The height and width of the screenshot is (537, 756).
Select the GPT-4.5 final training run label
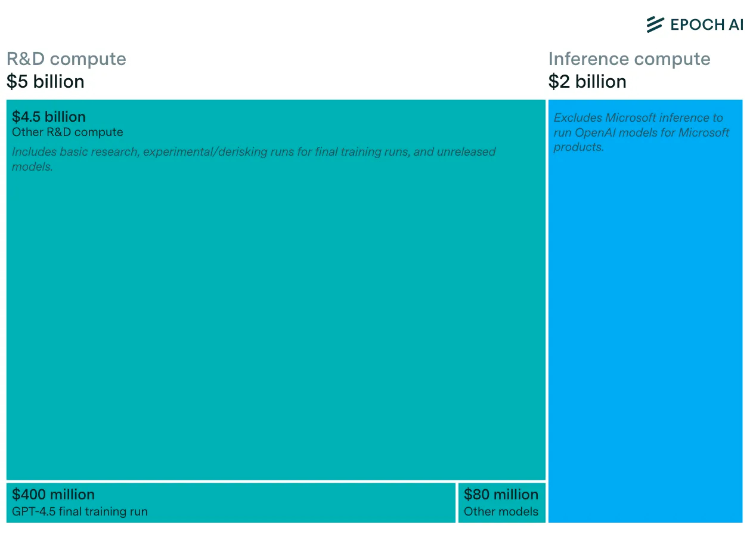[x=80, y=511]
